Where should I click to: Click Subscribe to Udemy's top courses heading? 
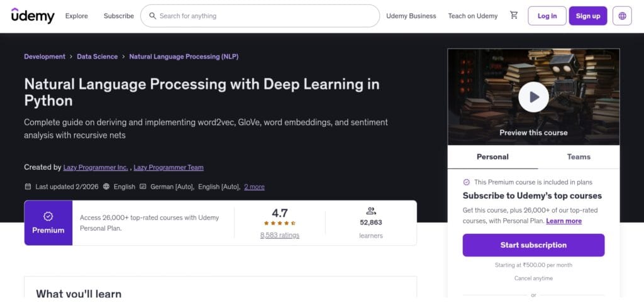(532, 196)
